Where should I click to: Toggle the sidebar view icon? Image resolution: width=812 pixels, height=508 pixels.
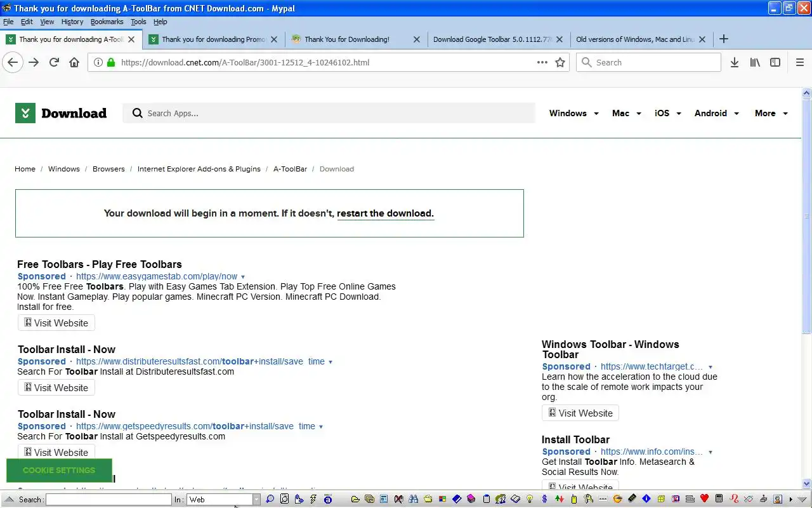coord(775,62)
